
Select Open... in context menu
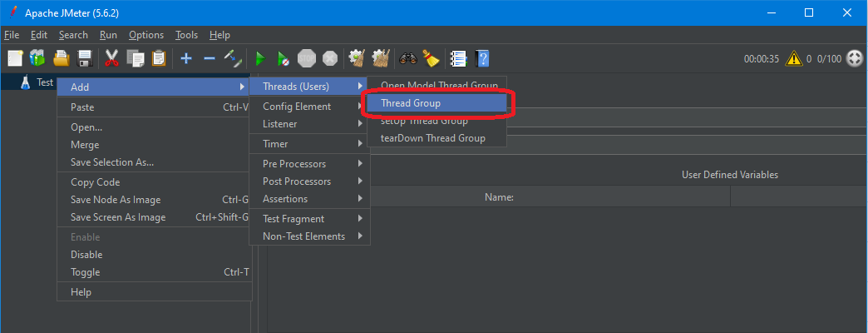pyautogui.click(x=155, y=127)
